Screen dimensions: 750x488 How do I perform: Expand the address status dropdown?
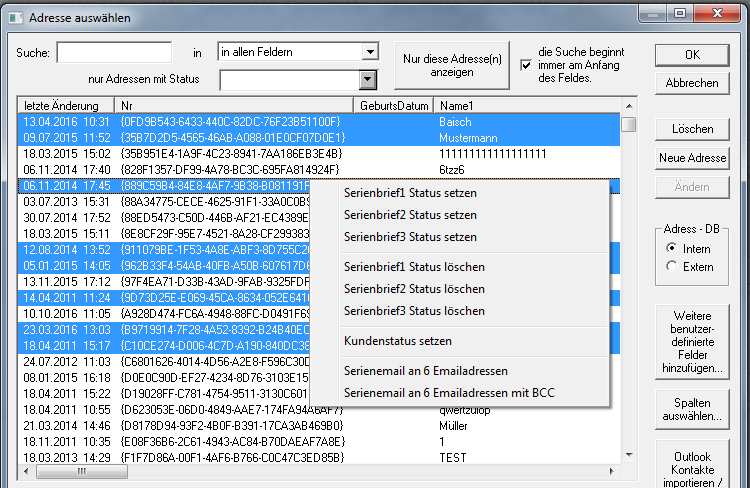tap(368, 79)
